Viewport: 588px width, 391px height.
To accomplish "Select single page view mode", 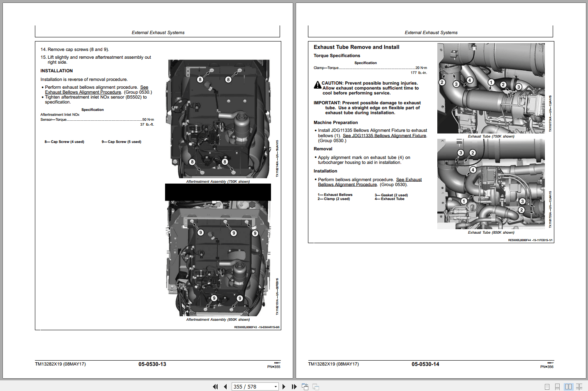I will 547,386.
